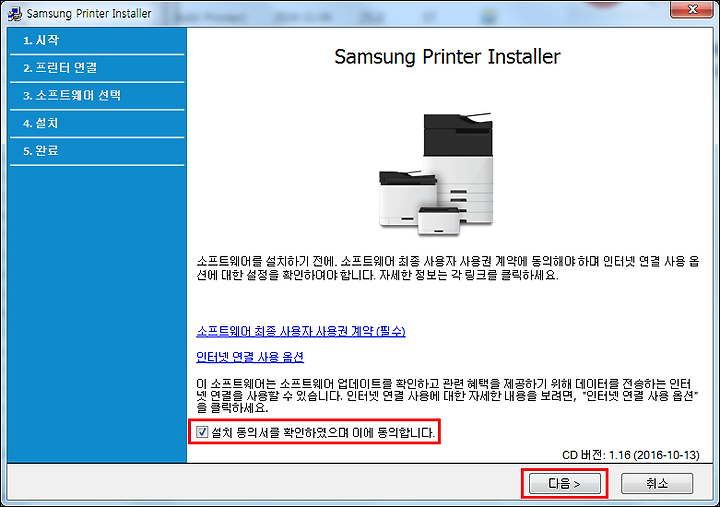This screenshot has width=720, height=507.
Task: Close the Samsung Printer Installer window
Action: (x=692, y=9)
